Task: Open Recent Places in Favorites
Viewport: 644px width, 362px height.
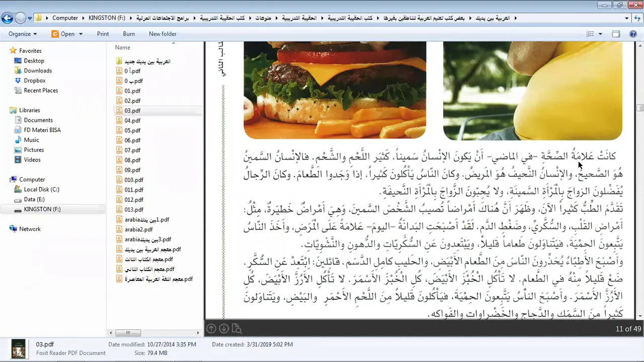Action: (41, 90)
